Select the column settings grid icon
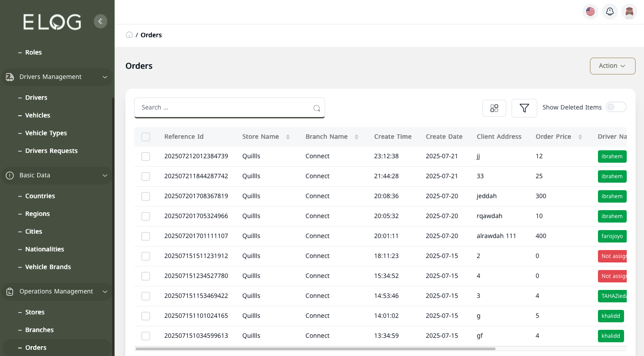The image size is (644, 356). (x=494, y=108)
